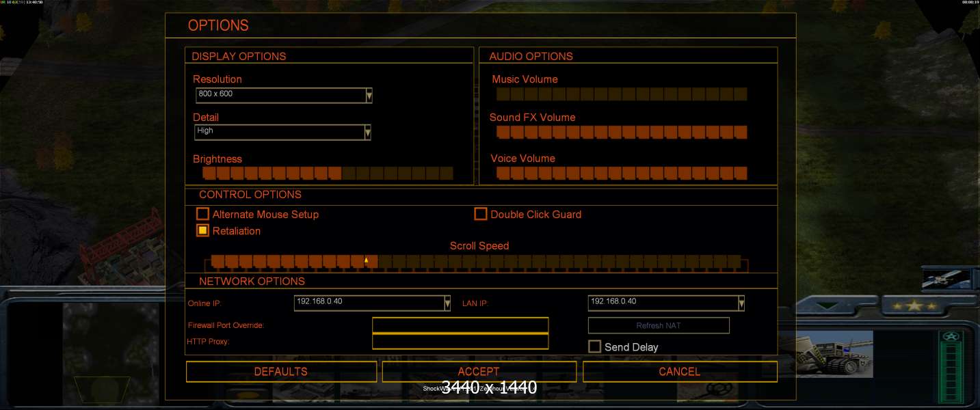
Task: Expand the Online IP dropdown arrow
Action: pos(447,303)
